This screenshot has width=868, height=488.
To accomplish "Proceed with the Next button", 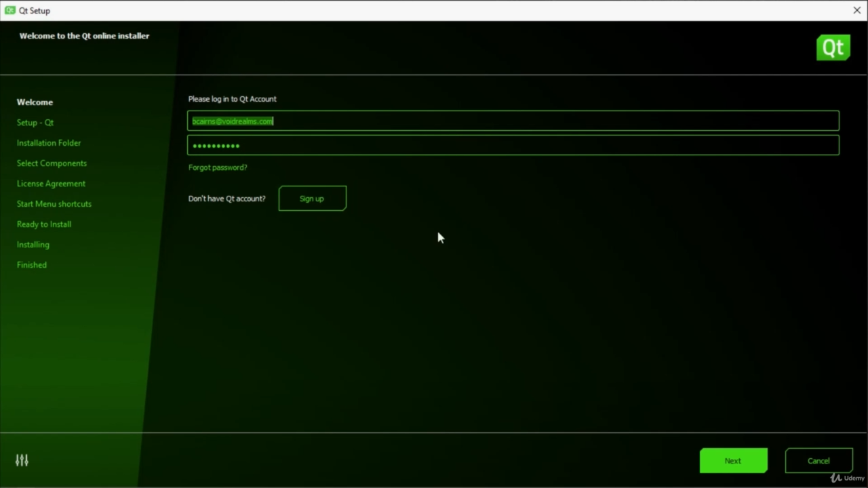I will pyautogui.click(x=733, y=461).
